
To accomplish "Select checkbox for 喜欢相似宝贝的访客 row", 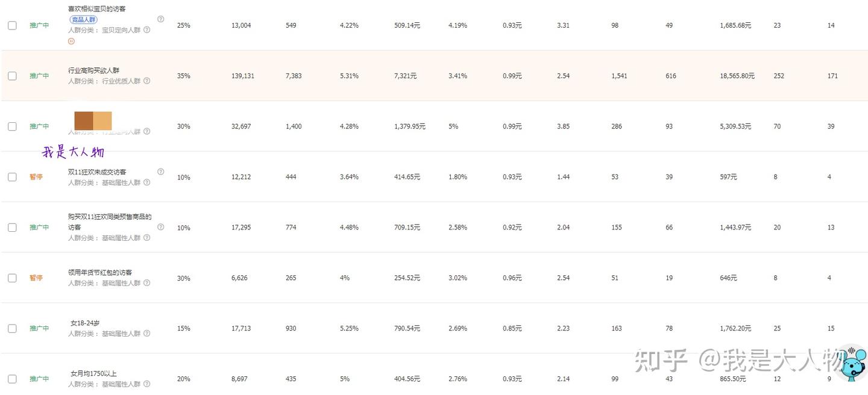I will pyautogui.click(x=12, y=25).
